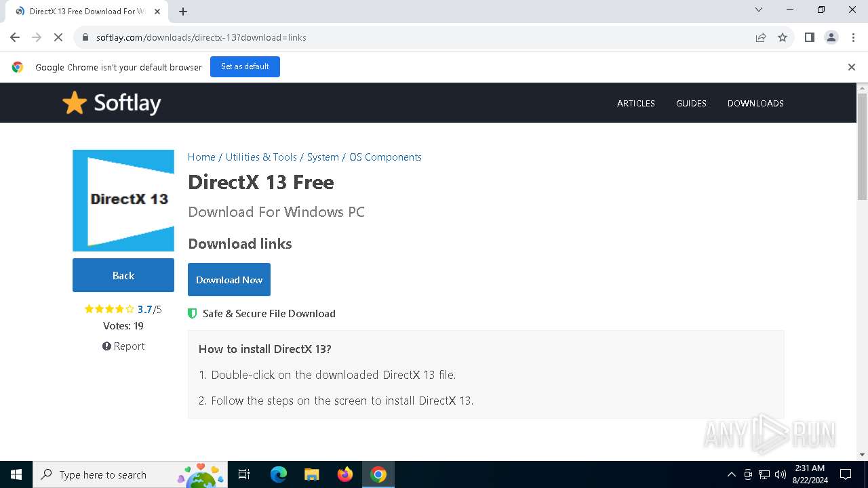The height and width of the screenshot is (488, 868).
Task: Click the green secure shield icon
Action: tap(192, 313)
